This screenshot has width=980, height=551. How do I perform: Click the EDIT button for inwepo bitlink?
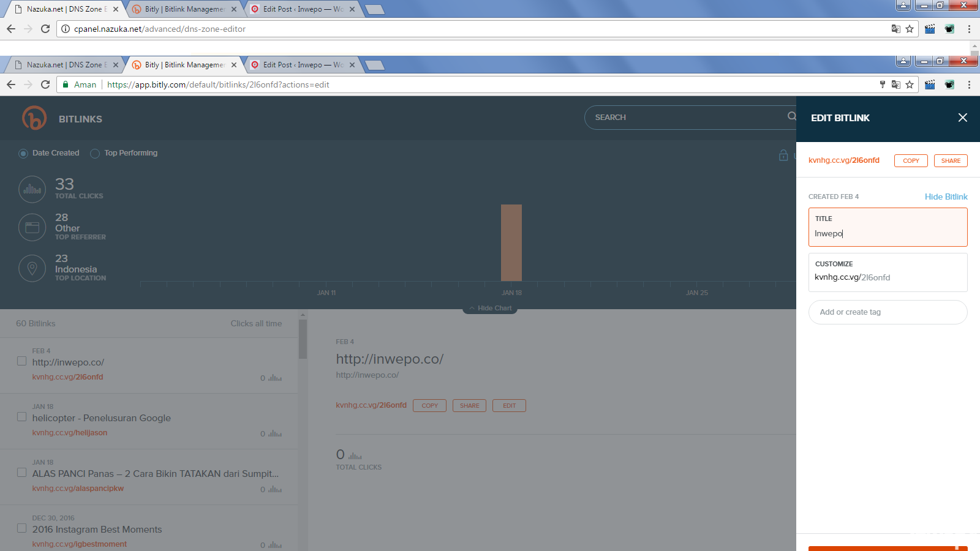click(x=509, y=405)
